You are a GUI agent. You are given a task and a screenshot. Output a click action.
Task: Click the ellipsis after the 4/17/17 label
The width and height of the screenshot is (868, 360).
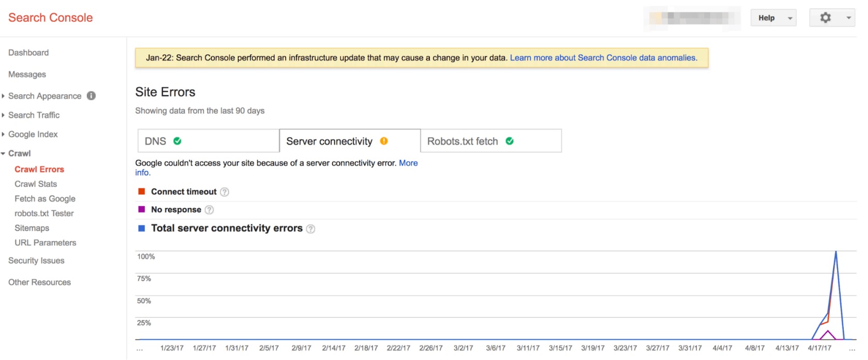pos(852,349)
